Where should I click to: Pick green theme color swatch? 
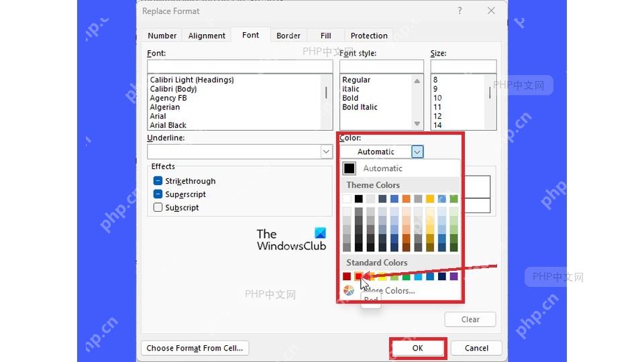(454, 198)
